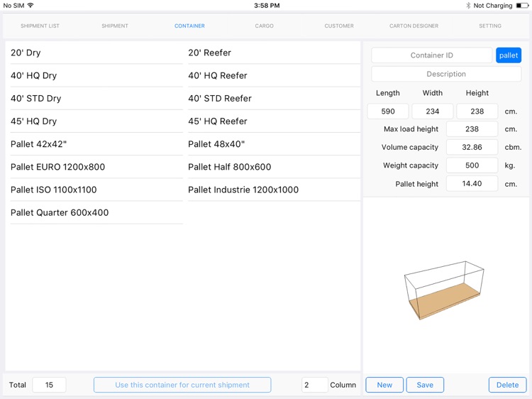Pick Pallet Industrie 1200x1000
The width and height of the screenshot is (532, 399).
274,190
